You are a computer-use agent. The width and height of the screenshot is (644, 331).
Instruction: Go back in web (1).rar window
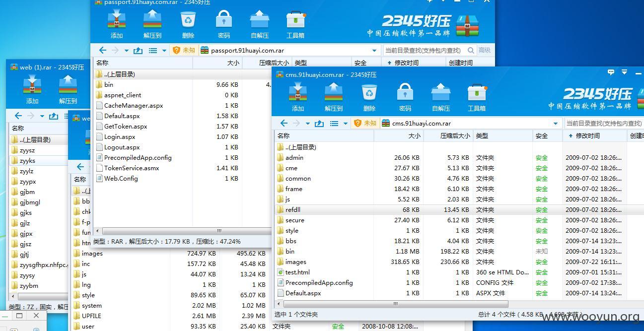pyautogui.click(x=18, y=116)
